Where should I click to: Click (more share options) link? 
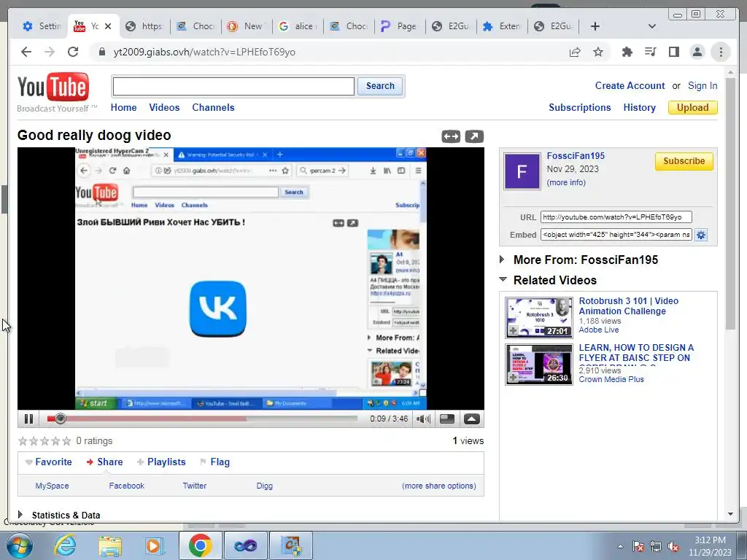click(438, 486)
